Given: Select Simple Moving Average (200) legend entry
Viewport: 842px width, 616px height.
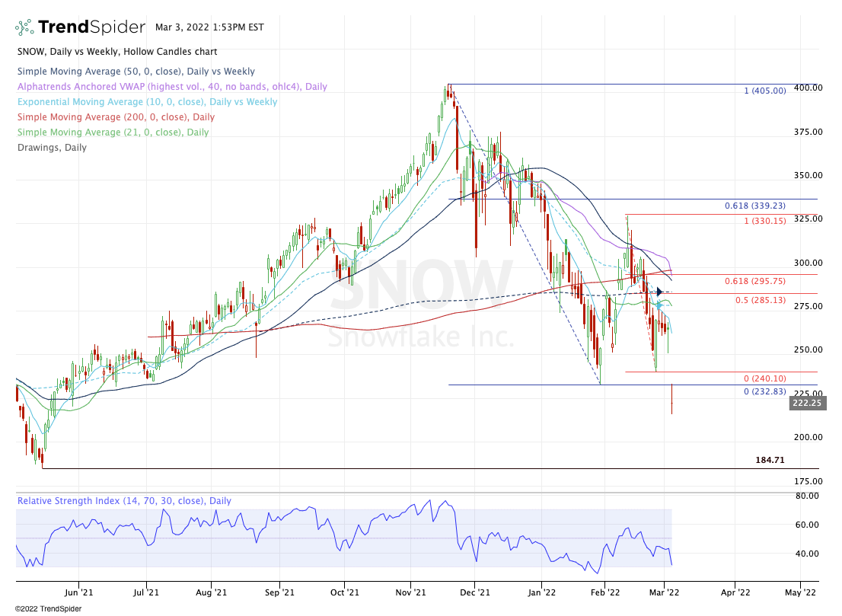Looking at the screenshot, I should (116, 116).
